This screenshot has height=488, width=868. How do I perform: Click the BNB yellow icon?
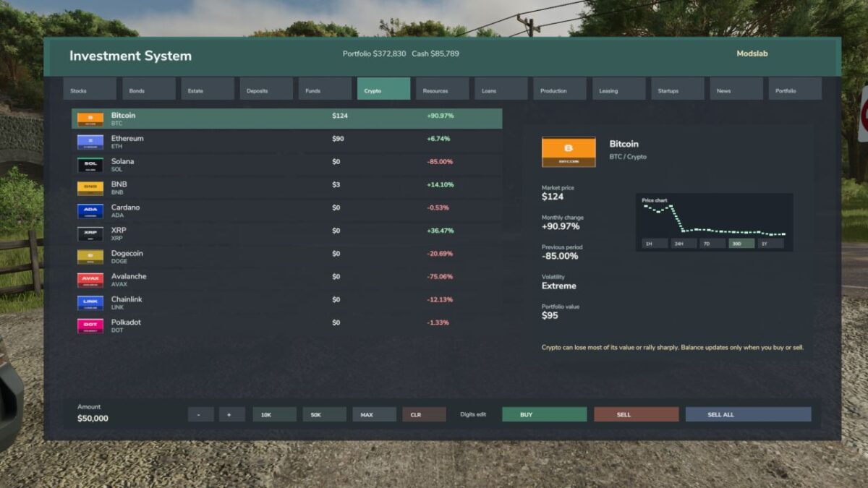(90, 188)
